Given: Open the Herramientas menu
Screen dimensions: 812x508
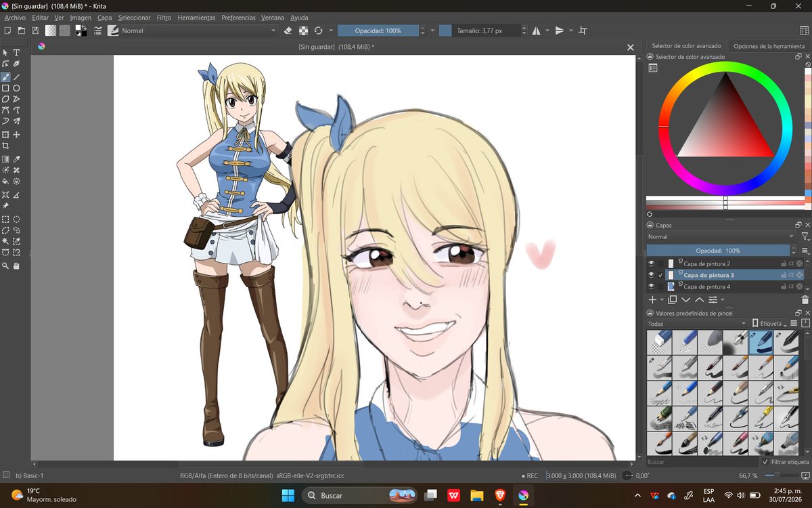Looking at the screenshot, I should coord(196,18).
